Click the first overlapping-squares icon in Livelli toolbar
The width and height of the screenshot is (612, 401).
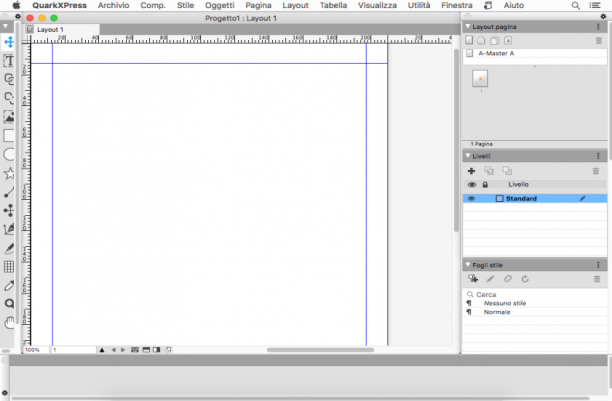pyautogui.click(x=489, y=171)
